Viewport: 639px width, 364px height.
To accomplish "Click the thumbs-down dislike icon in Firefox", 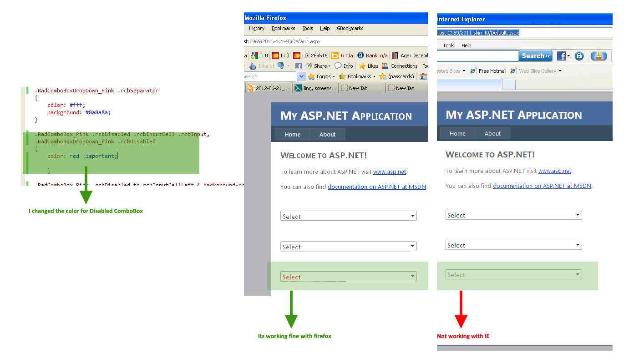I will (x=281, y=66).
